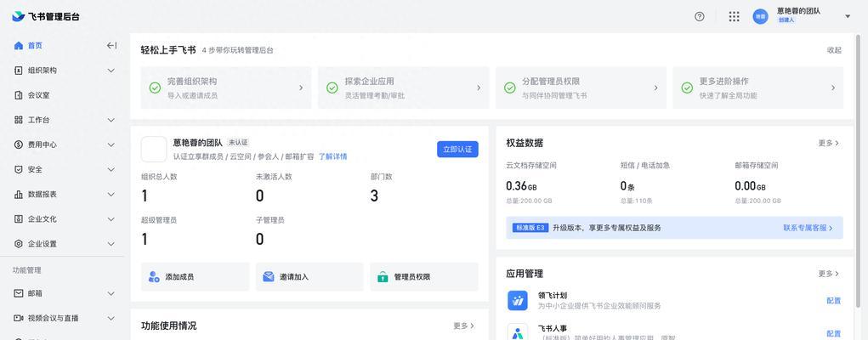Select 首页 in the sidebar
The image size is (868, 340).
[x=35, y=45]
